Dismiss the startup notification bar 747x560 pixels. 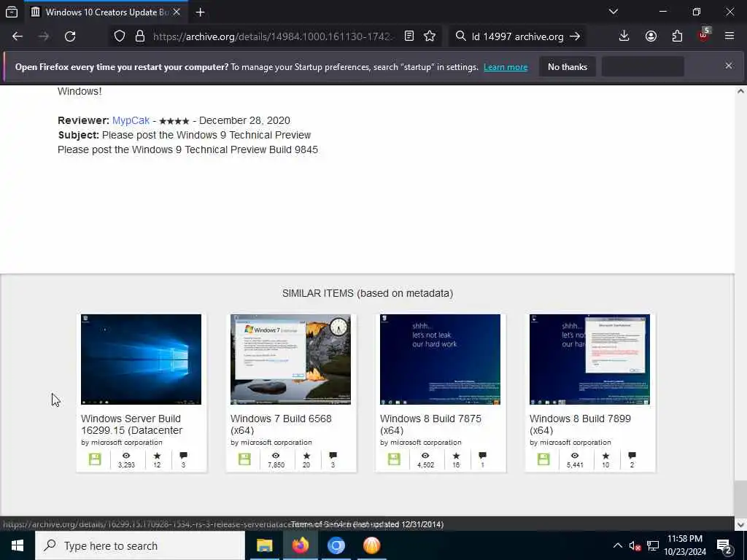(x=729, y=66)
